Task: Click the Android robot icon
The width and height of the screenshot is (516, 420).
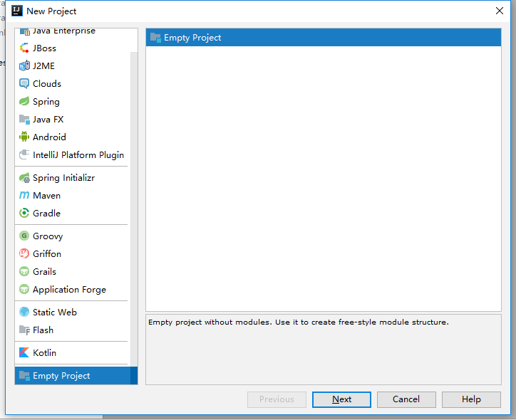Action: point(24,137)
